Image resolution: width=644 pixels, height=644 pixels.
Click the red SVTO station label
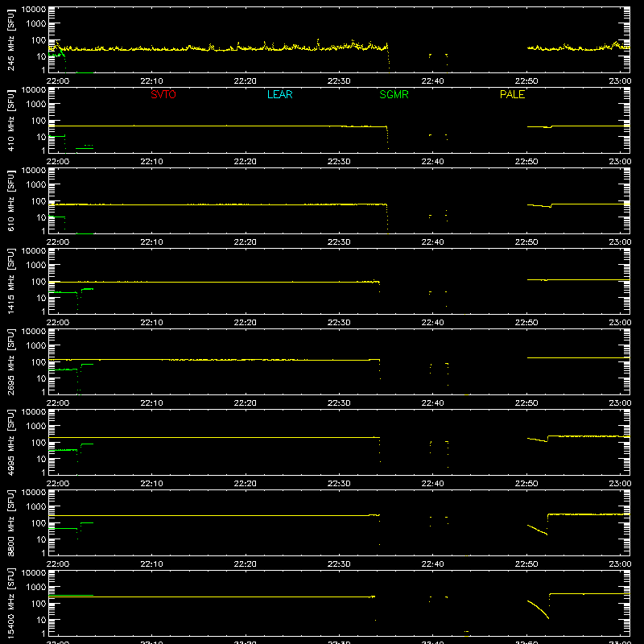click(x=163, y=94)
